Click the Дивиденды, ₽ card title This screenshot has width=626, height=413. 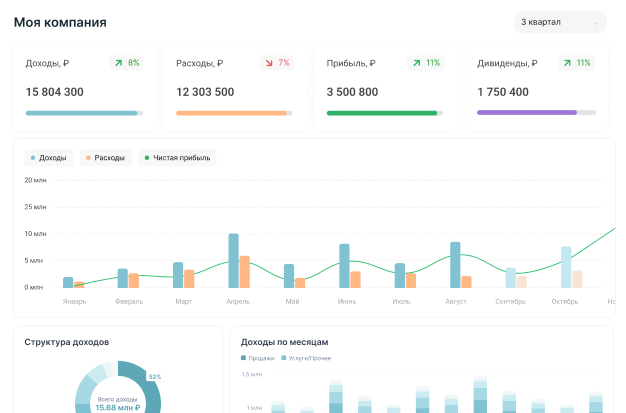pos(507,63)
